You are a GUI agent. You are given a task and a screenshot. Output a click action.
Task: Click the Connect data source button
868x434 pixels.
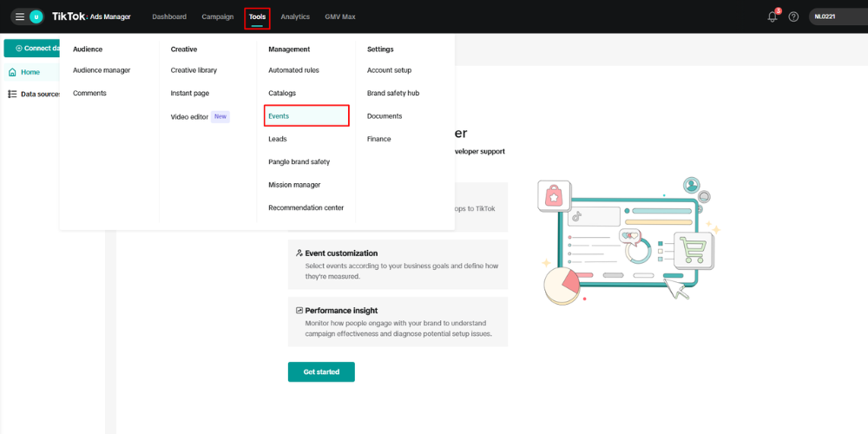(31, 48)
